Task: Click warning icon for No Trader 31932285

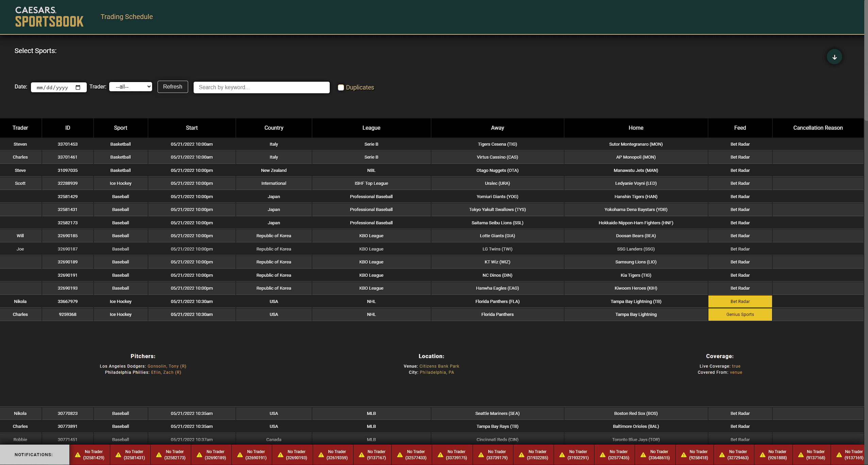Action: coord(521,455)
